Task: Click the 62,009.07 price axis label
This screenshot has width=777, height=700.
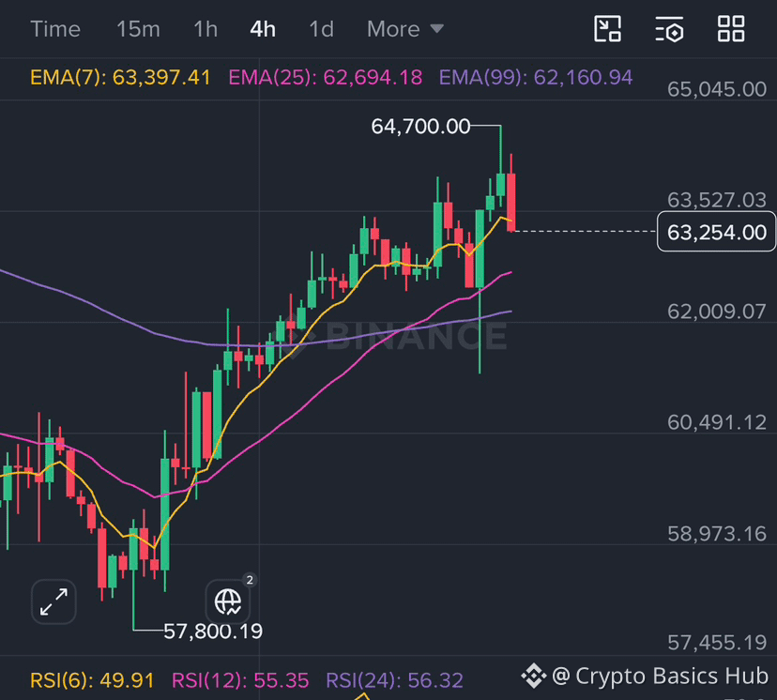Action: 717,312
